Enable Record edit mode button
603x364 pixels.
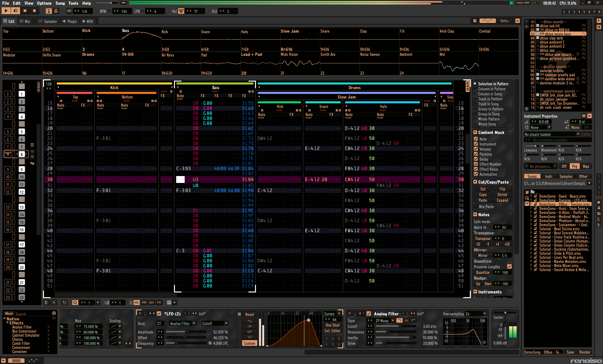[x=34, y=11]
